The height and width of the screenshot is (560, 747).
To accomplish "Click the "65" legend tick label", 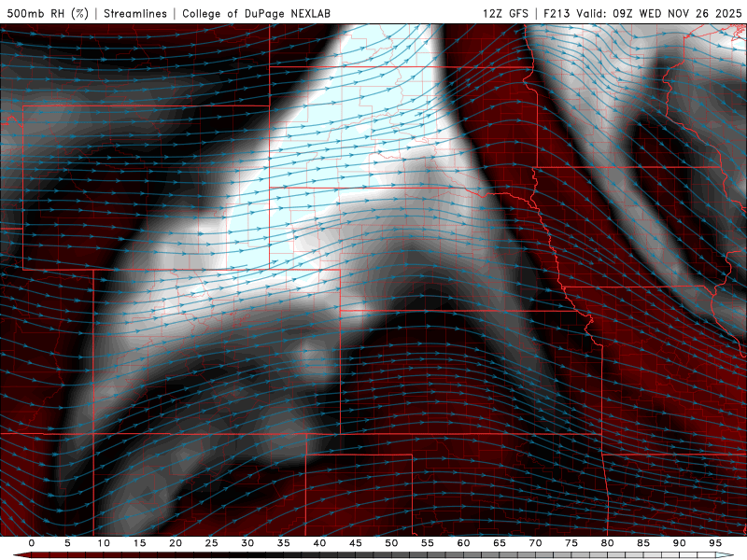I will (x=500, y=543).
